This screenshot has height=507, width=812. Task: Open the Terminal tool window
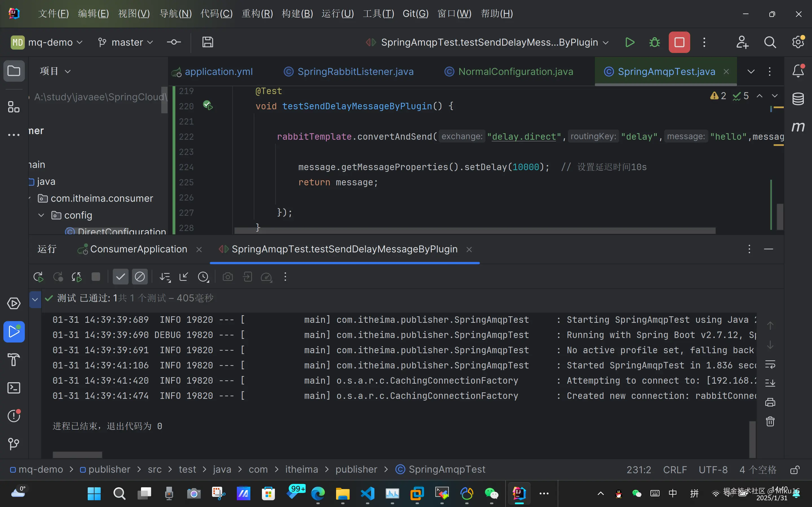click(14, 388)
